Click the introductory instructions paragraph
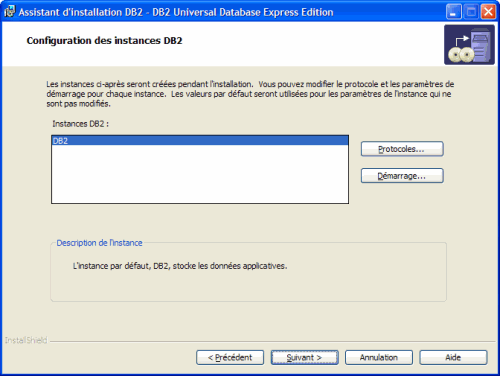This screenshot has height=376, width=500. point(250,94)
